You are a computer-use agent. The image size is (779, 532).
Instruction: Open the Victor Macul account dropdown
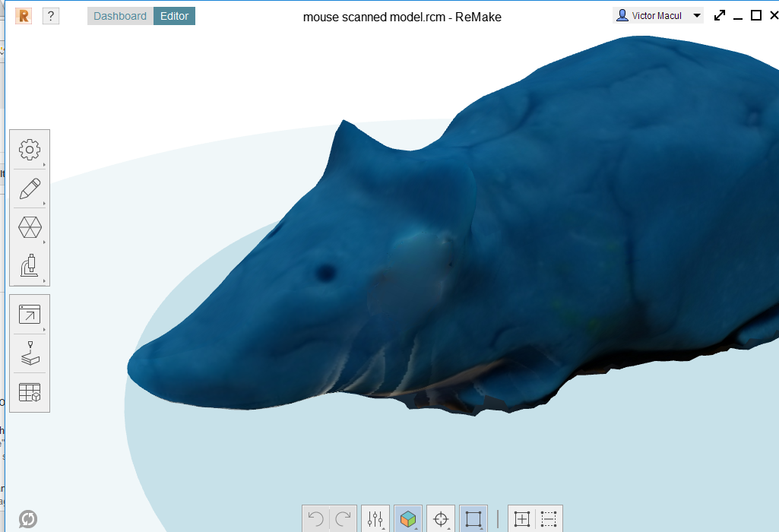[658, 16]
